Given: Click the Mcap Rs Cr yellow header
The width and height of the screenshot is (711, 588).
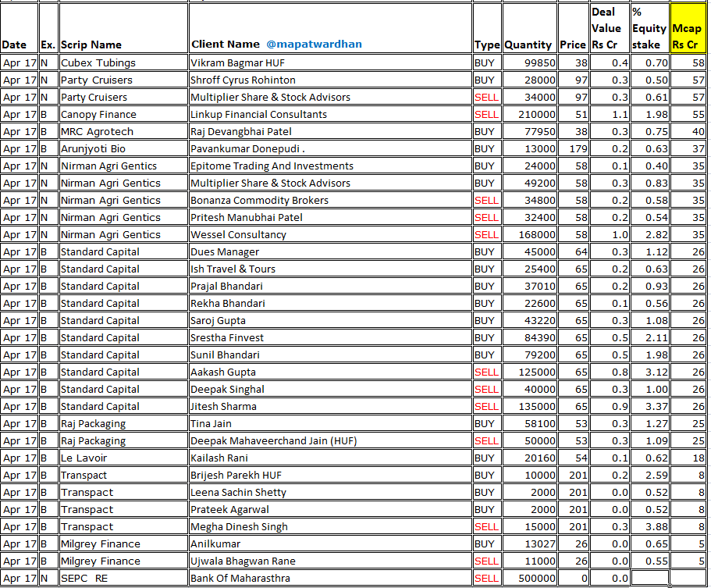Looking at the screenshot, I should click(688, 28).
